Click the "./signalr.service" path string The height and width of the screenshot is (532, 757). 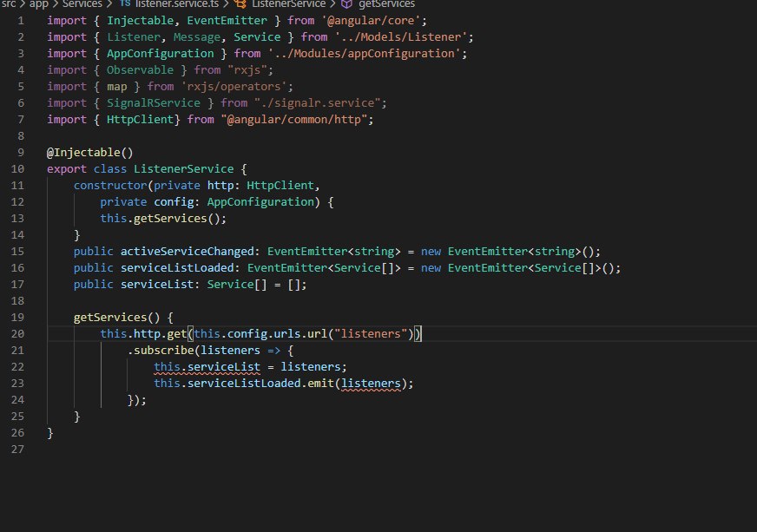317,102
